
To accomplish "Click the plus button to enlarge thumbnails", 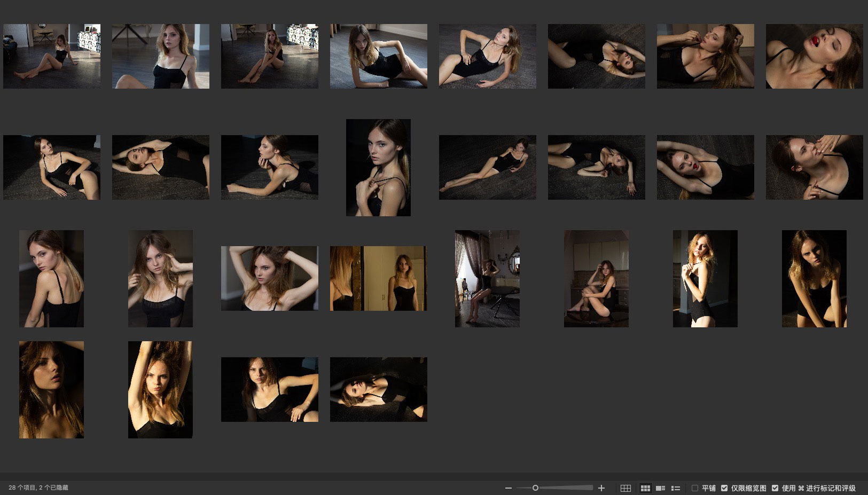I will (x=601, y=488).
